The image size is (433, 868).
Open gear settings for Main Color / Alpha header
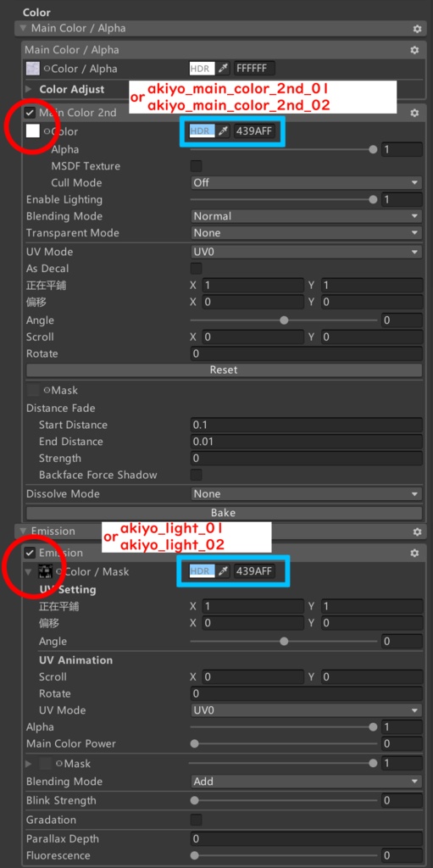point(417,28)
